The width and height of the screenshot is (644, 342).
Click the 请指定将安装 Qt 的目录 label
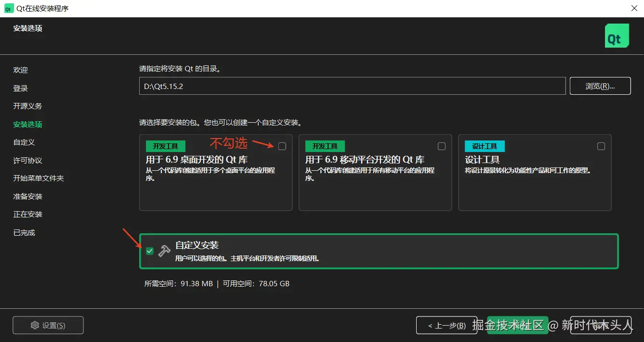click(180, 69)
